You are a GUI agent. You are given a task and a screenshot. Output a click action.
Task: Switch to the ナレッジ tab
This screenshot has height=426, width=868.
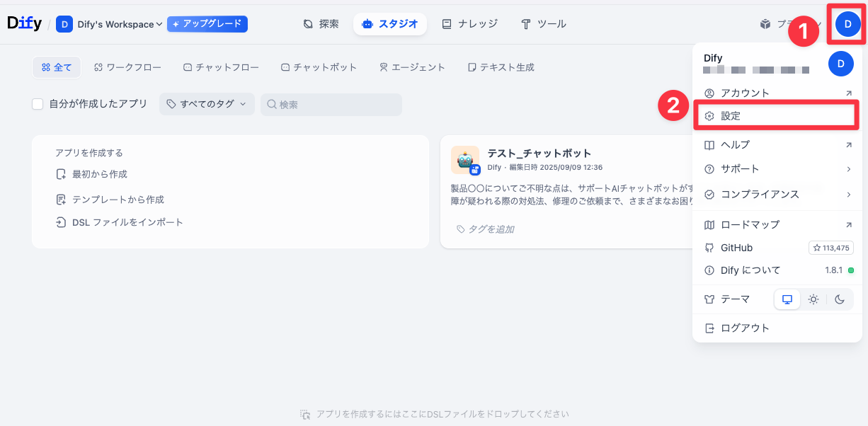pyautogui.click(x=470, y=24)
